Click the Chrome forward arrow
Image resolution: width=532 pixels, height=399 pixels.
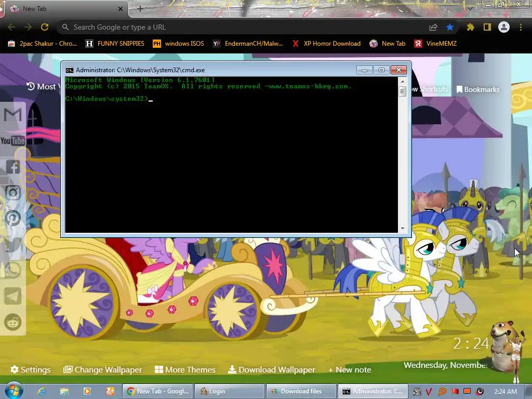pyautogui.click(x=28, y=27)
